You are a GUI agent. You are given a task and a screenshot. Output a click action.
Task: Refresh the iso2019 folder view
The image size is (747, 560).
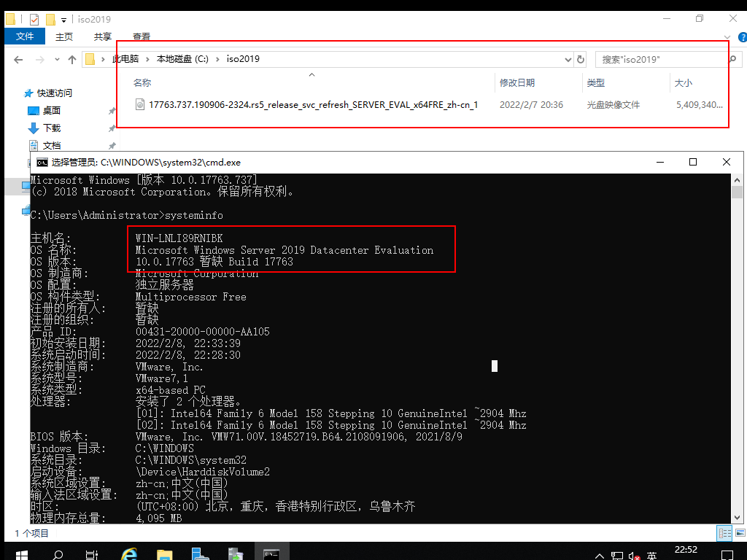click(x=580, y=60)
